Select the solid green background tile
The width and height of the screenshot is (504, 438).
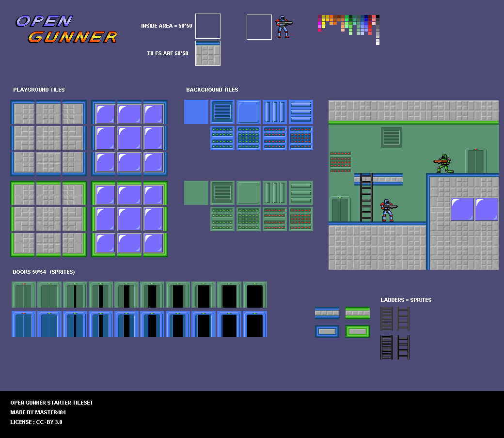[196, 193]
